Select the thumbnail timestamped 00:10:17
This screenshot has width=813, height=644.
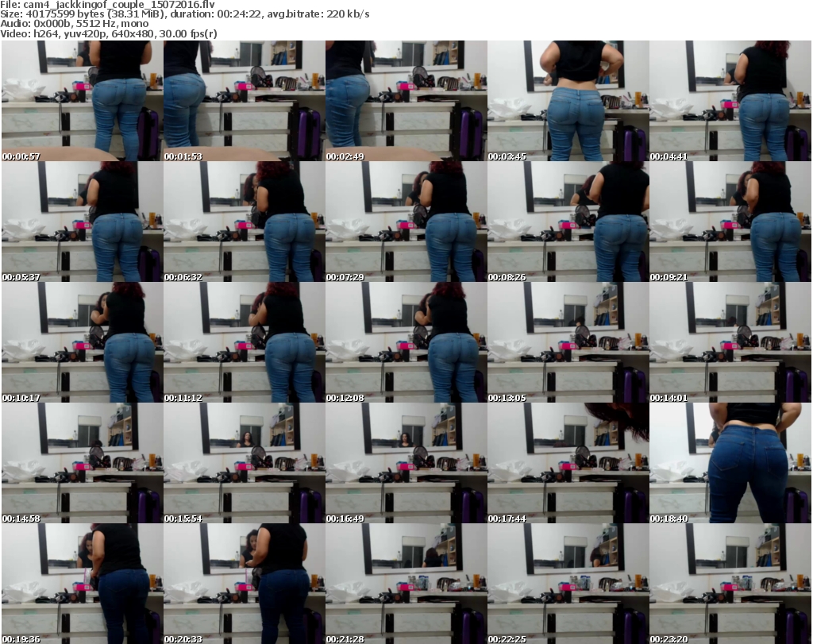pos(82,342)
